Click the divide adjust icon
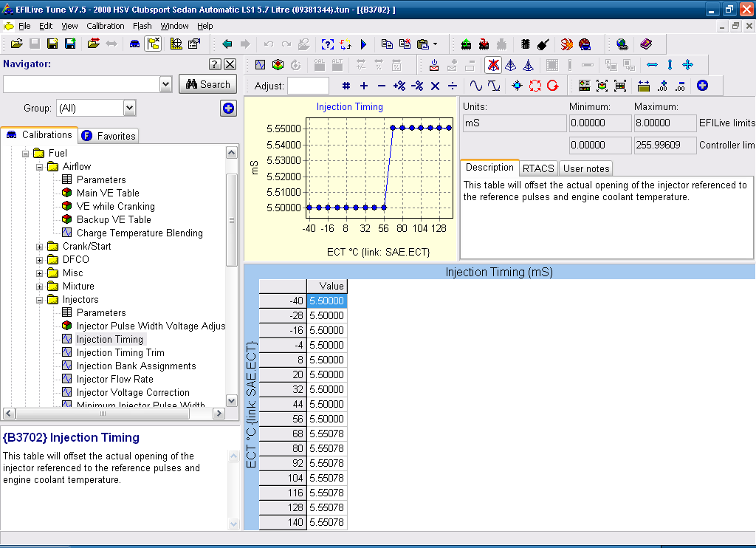The height and width of the screenshot is (548, 756). click(x=453, y=86)
